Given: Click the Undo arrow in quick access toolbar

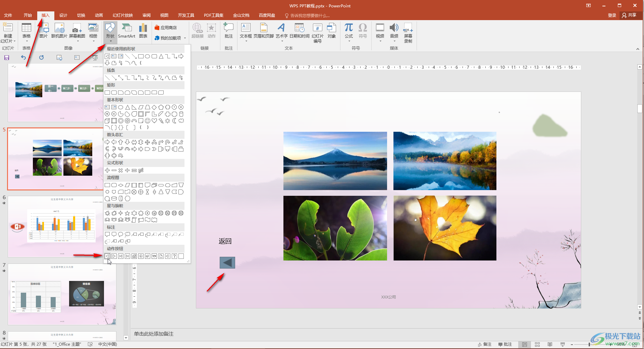Looking at the screenshot, I should click(23, 58).
